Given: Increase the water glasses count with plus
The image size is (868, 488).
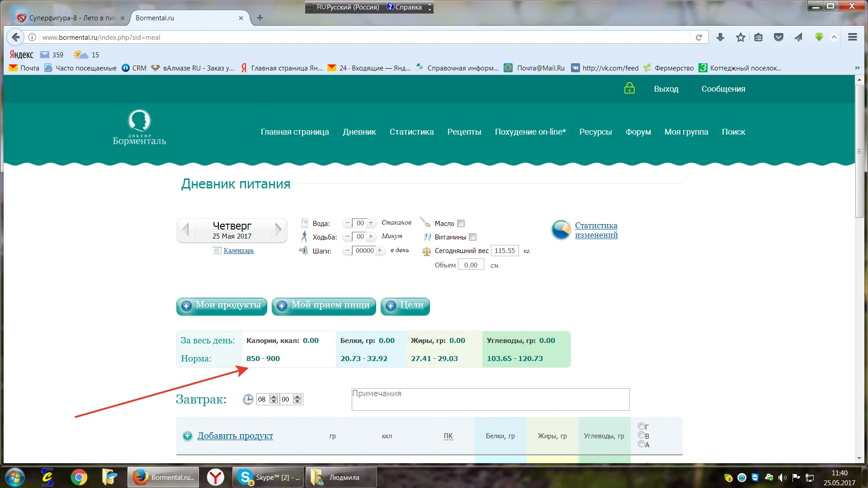Looking at the screenshot, I should 371,223.
